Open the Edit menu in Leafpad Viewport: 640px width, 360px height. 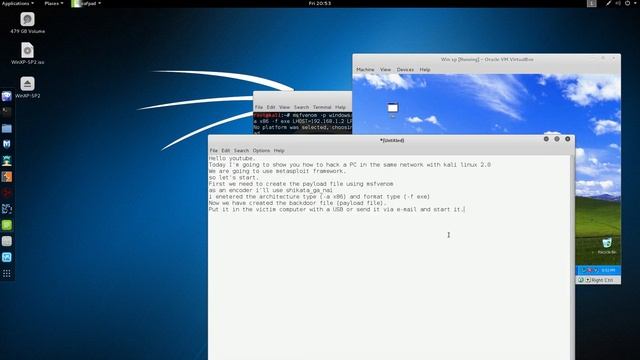(226, 151)
